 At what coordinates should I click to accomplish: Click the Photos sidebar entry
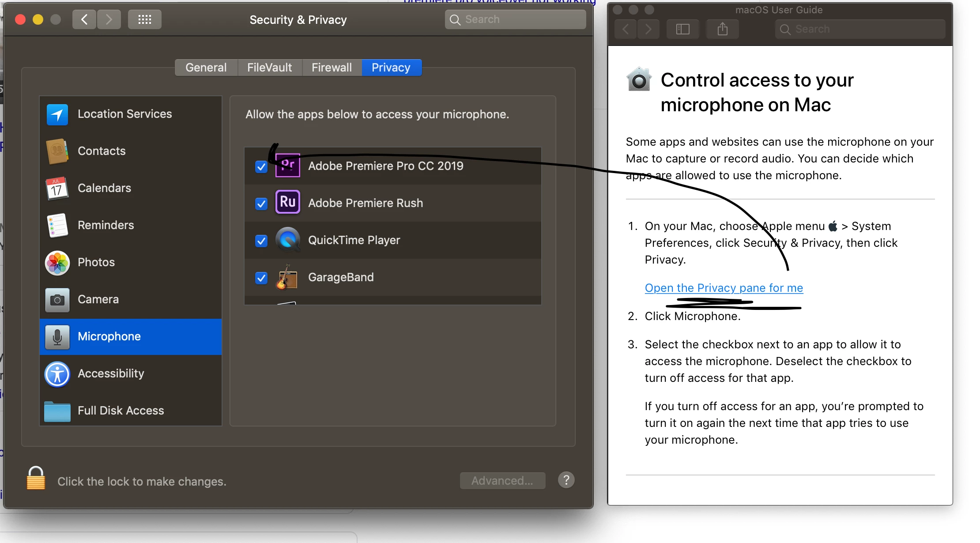pyautogui.click(x=96, y=263)
